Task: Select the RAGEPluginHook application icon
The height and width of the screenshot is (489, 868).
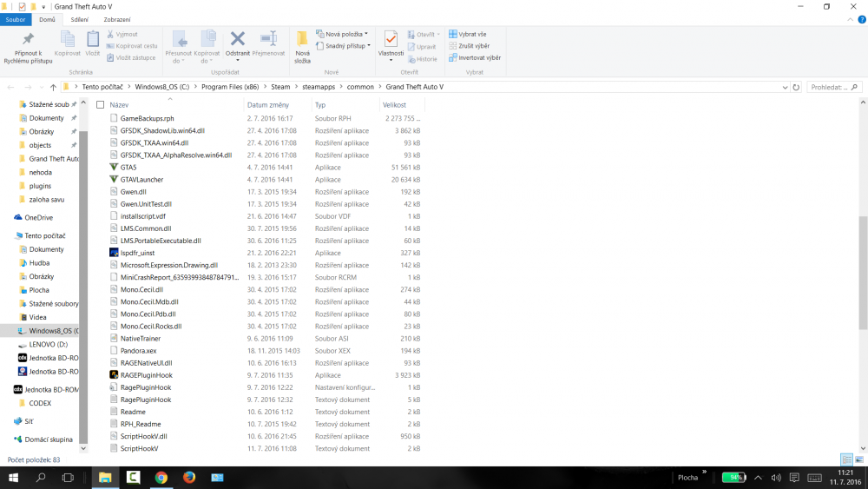Action: [x=114, y=375]
